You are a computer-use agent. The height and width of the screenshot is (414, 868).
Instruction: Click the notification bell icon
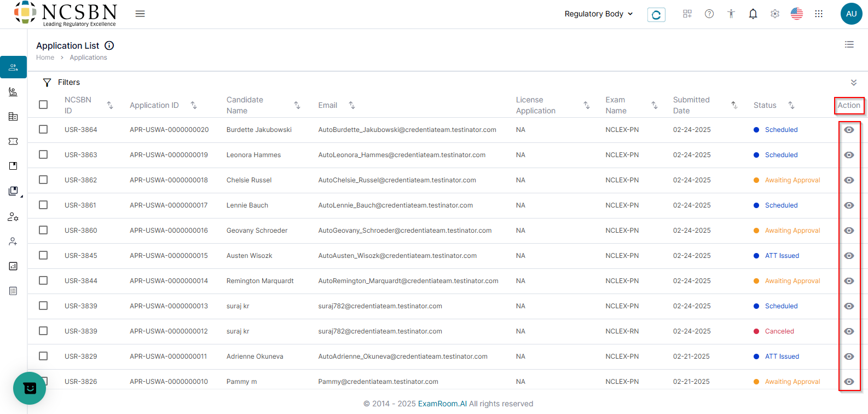click(x=753, y=14)
